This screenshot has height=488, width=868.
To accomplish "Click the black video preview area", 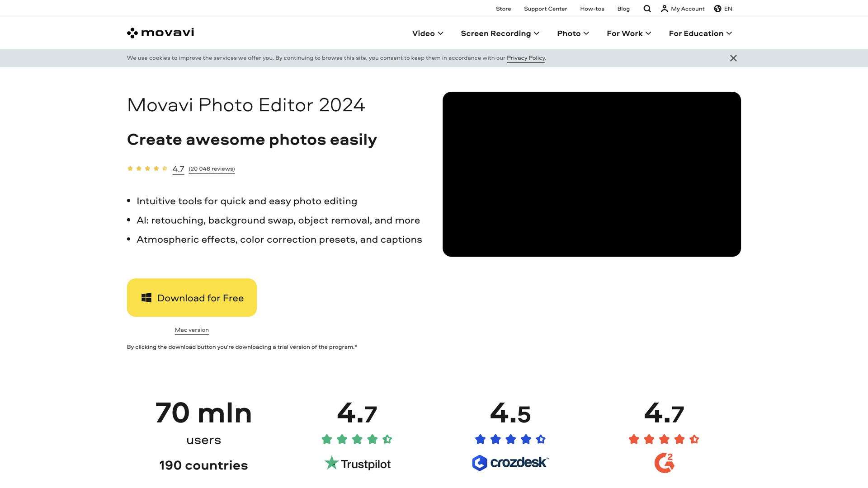I will pyautogui.click(x=591, y=174).
